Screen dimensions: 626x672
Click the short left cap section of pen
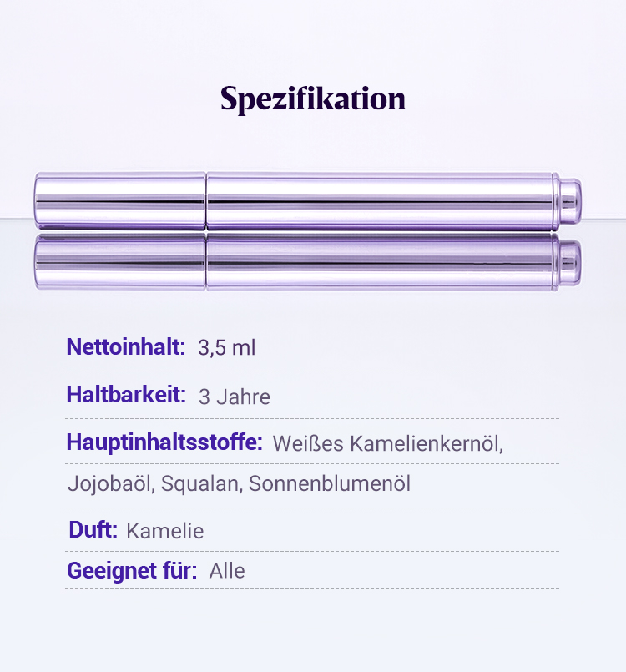119,200
